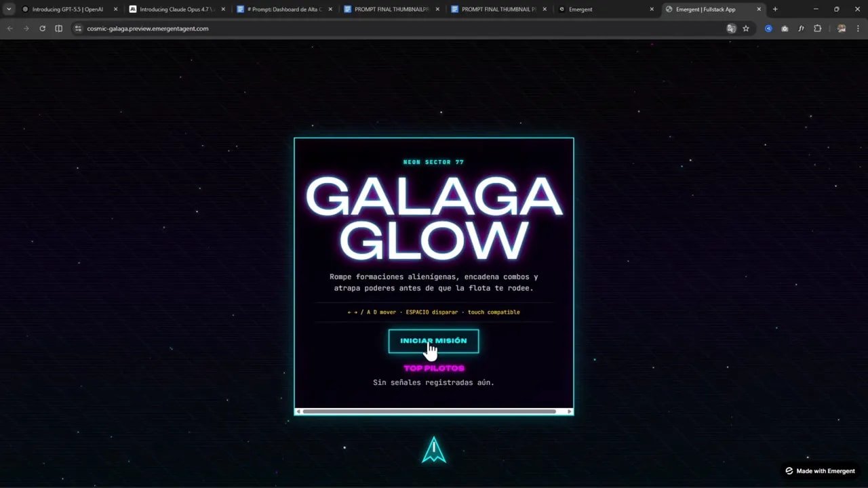
Task: Open the Chrome profile avatar
Action: point(842,28)
